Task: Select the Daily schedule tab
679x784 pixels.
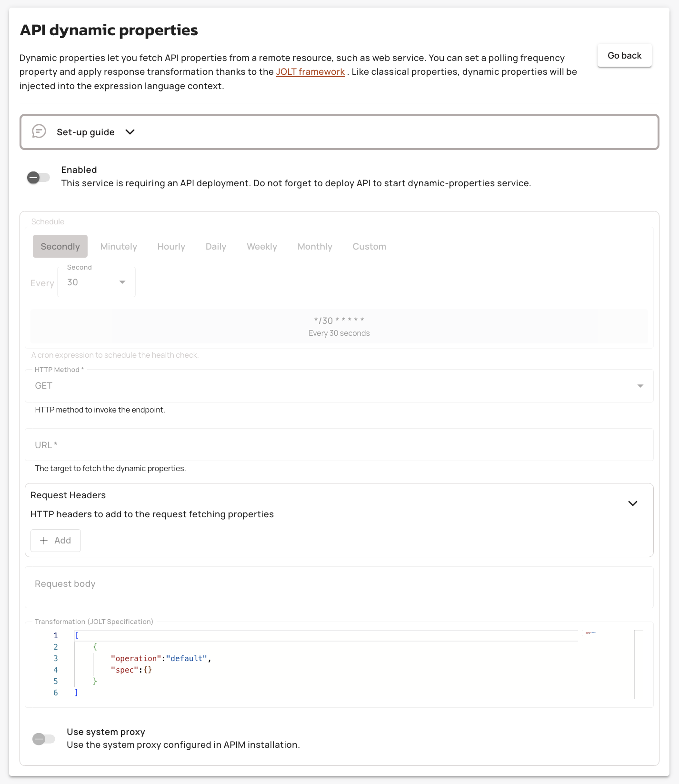Action: pos(216,246)
